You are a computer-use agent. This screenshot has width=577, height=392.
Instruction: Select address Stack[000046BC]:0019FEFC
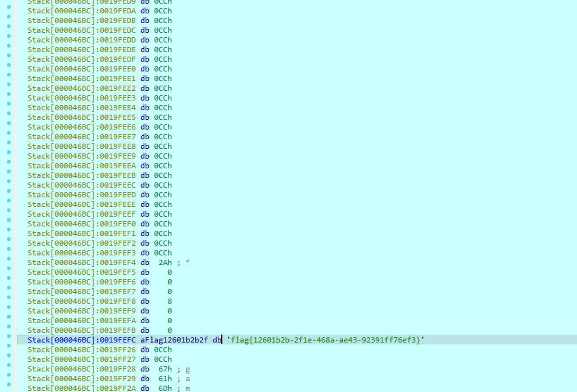(82, 340)
